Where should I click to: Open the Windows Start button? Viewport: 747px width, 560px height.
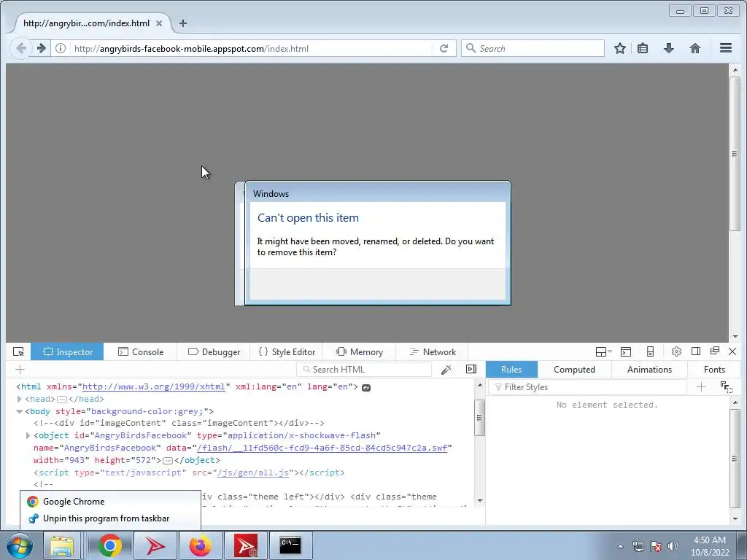[19, 545]
